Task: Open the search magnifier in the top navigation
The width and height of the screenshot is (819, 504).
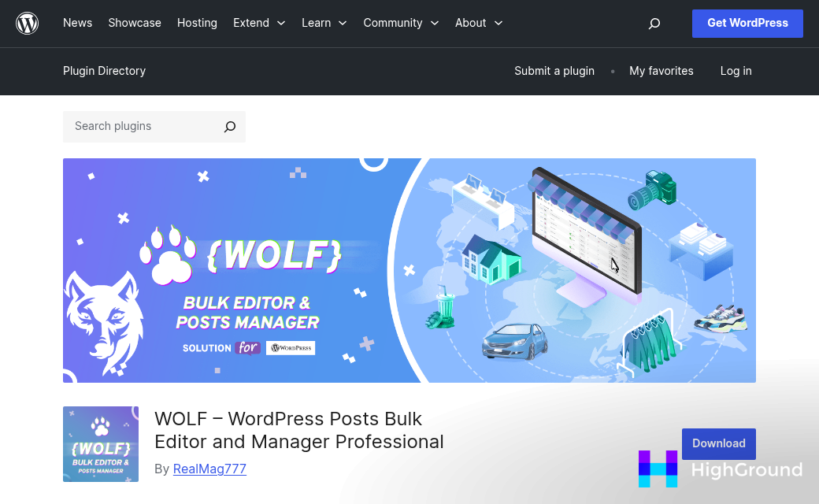Action: (x=654, y=24)
